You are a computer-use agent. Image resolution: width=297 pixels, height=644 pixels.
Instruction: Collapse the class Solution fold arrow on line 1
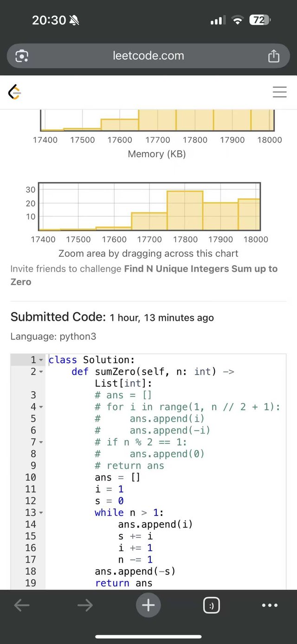pyautogui.click(x=41, y=360)
